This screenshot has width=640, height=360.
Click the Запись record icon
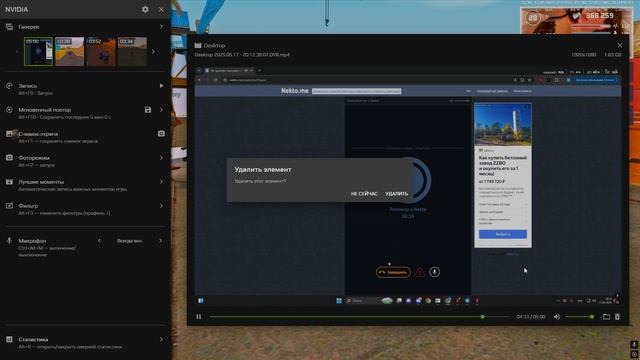point(9,86)
